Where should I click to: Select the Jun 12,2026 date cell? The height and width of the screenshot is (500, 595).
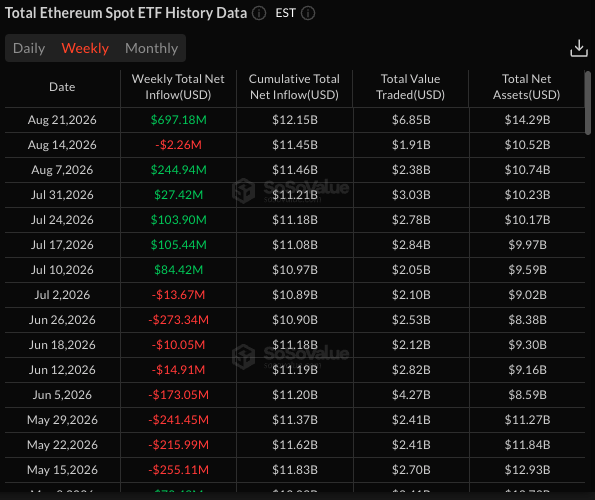tap(62, 370)
